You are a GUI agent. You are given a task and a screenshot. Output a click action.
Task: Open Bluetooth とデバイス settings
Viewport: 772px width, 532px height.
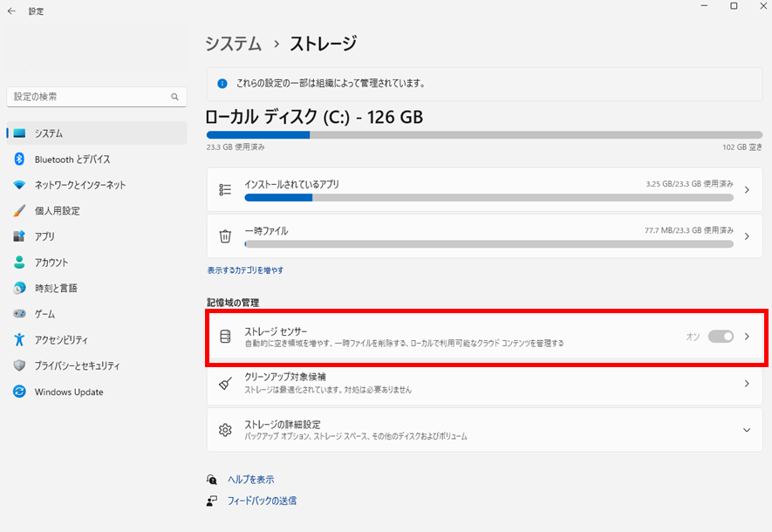click(97, 159)
